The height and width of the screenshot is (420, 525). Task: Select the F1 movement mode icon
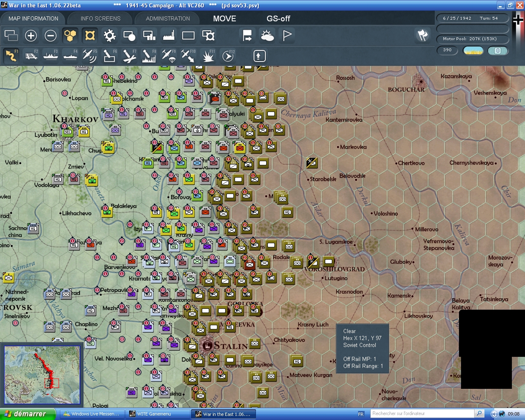(x=11, y=55)
